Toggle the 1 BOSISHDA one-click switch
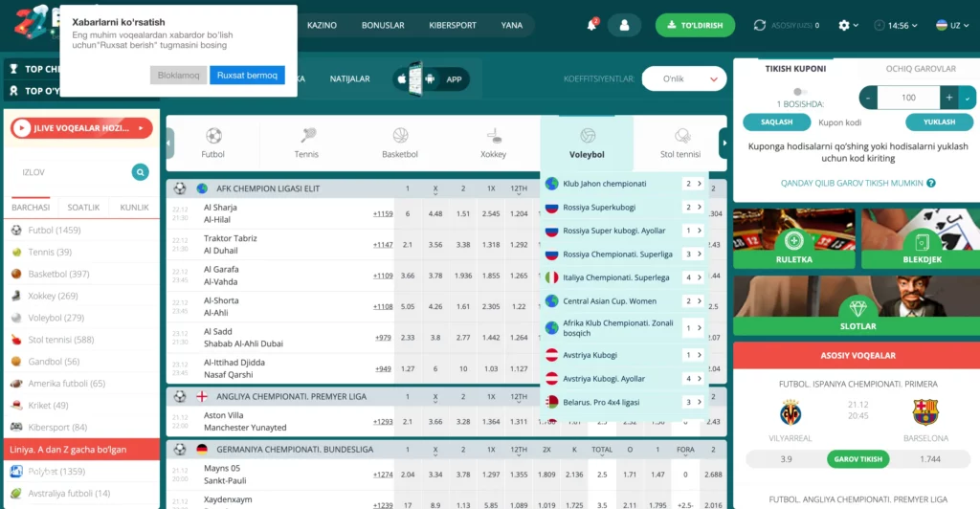Viewport: 980px width, 509px height. click(x=799, y=92)
